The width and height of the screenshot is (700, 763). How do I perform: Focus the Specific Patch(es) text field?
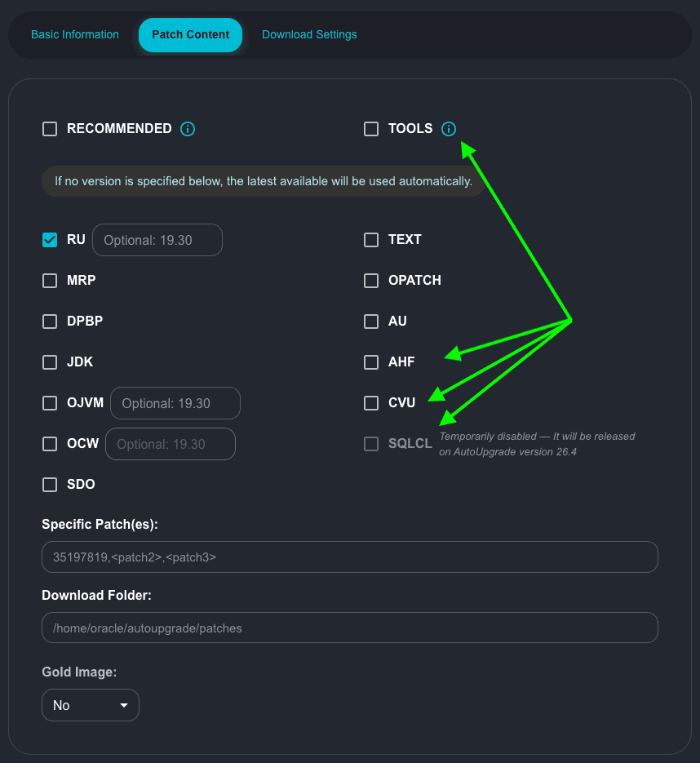[x=349, y=557]
